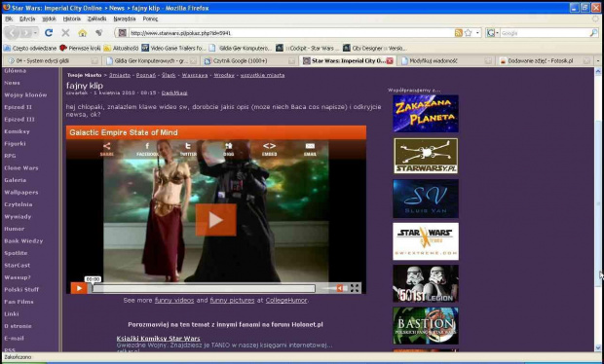Open the Narzędzia menu
This screenshot has height=364, width=604.
coord(125,18)
